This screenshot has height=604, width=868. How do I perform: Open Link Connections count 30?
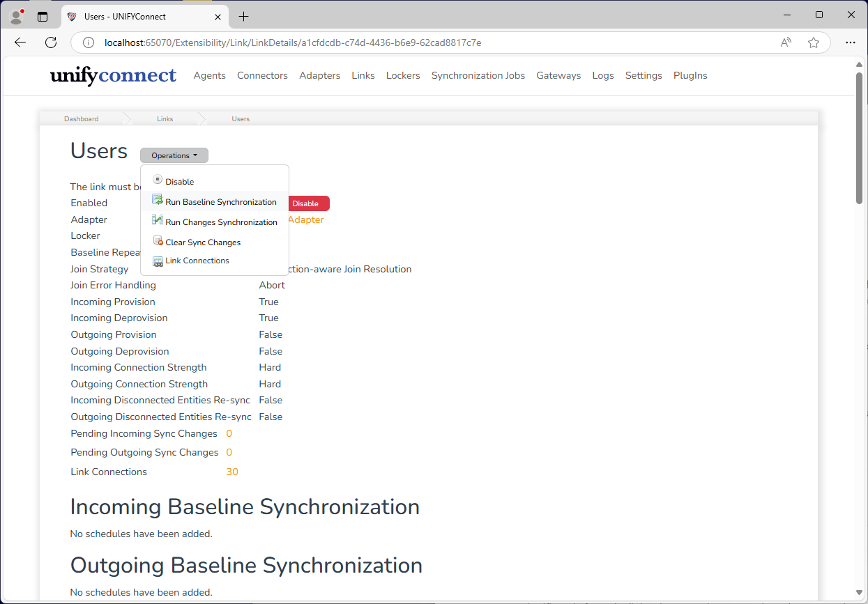[232, 472]
